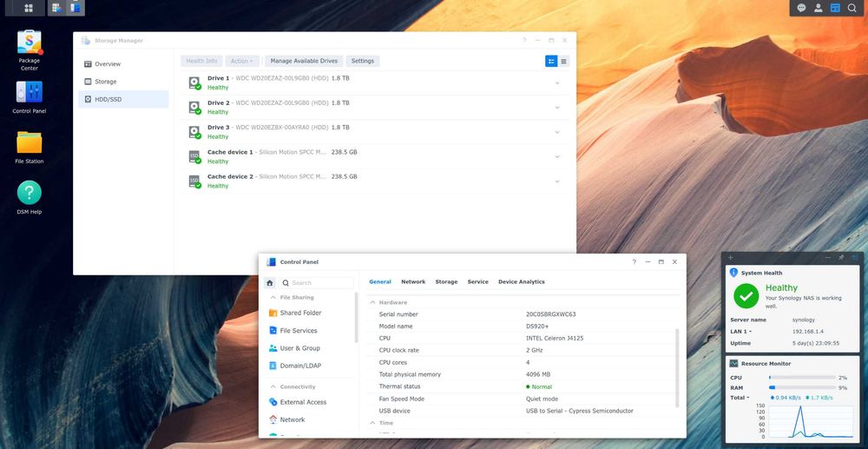Click the network traffic graph in Resource Monitor
This screenshot has width=868, height=449.
(x=811, y=422)
